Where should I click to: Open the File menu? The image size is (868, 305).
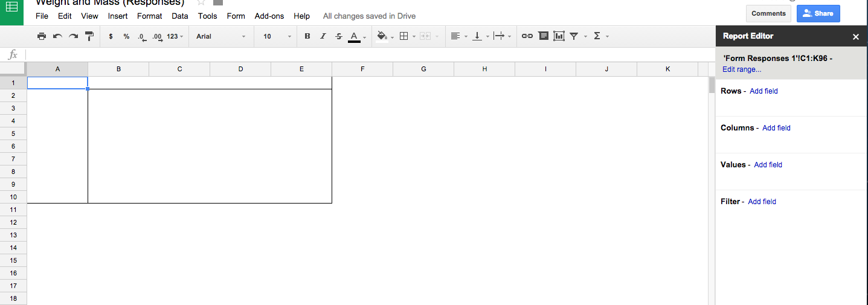point(42,16)
